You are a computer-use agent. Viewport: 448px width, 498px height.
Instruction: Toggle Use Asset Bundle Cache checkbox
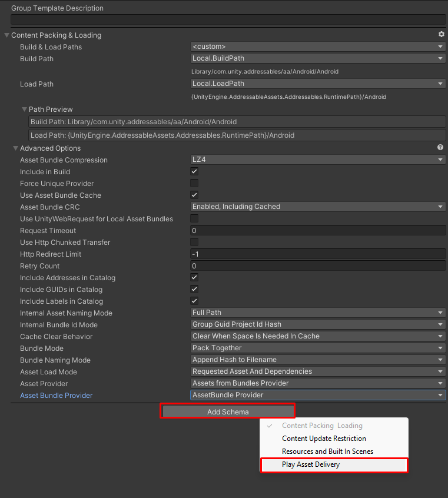194,195
